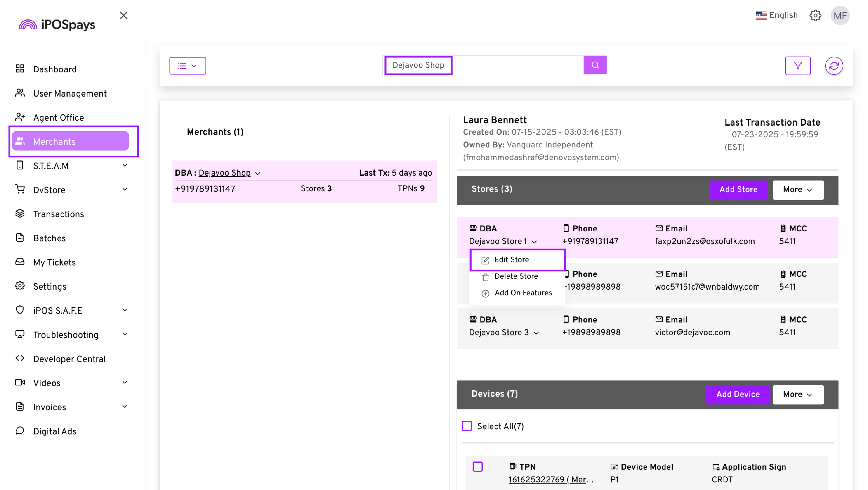
Task: Open Dashboard from the sidebar
Action: coord(54,69)
